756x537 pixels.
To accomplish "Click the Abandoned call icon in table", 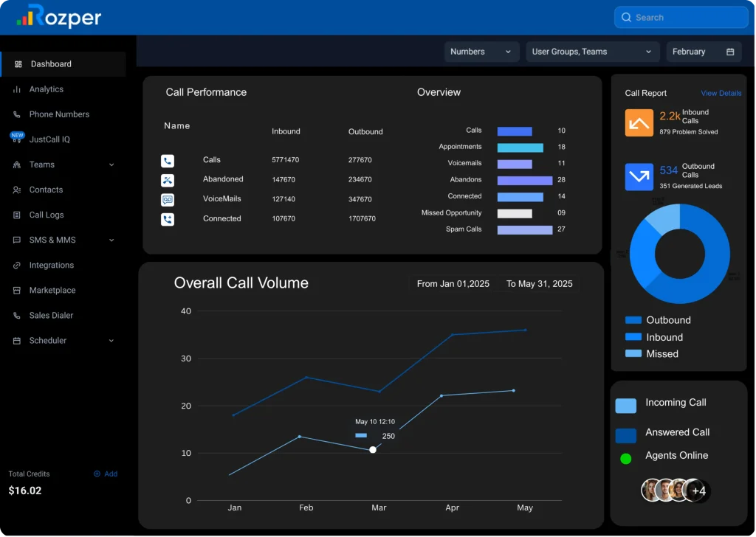I will click(x=168, y=180).
